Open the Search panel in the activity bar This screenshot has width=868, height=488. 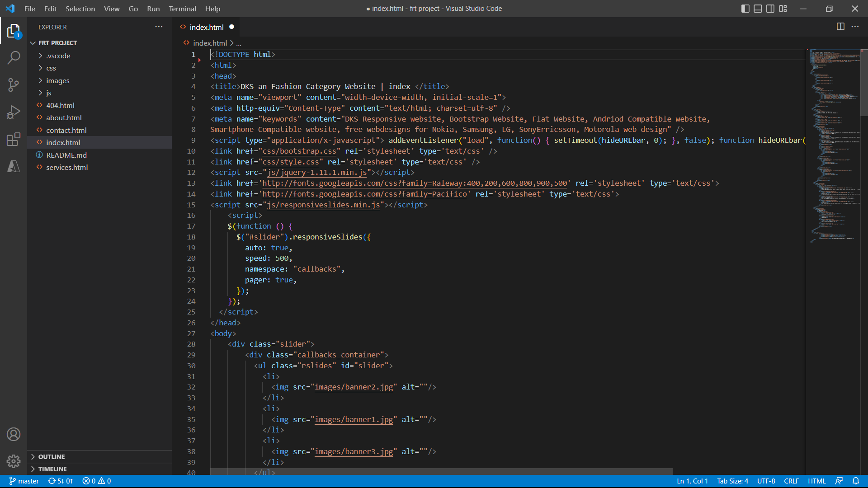[14, 58]
